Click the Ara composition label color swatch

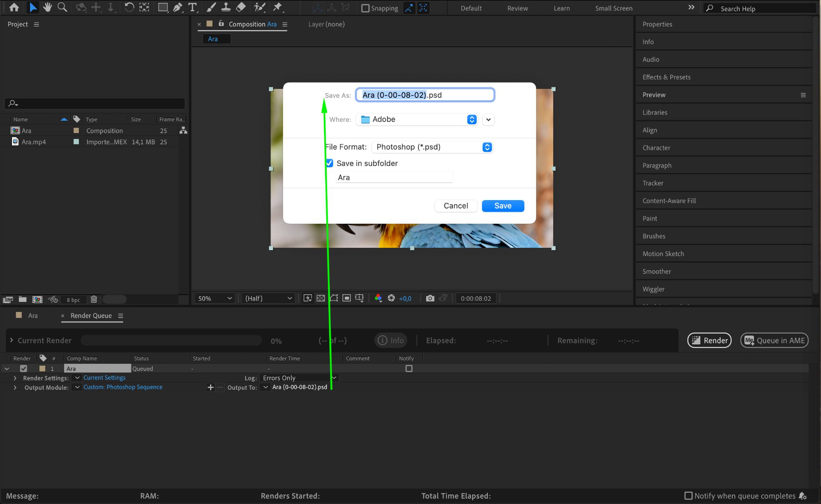[x=76, y=131]
